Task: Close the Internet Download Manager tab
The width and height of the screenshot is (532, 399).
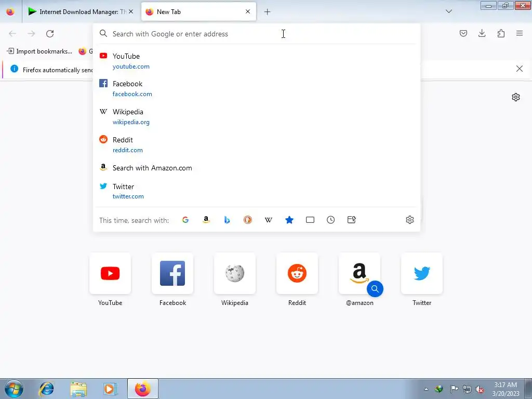Action: (x=131, y=11)
